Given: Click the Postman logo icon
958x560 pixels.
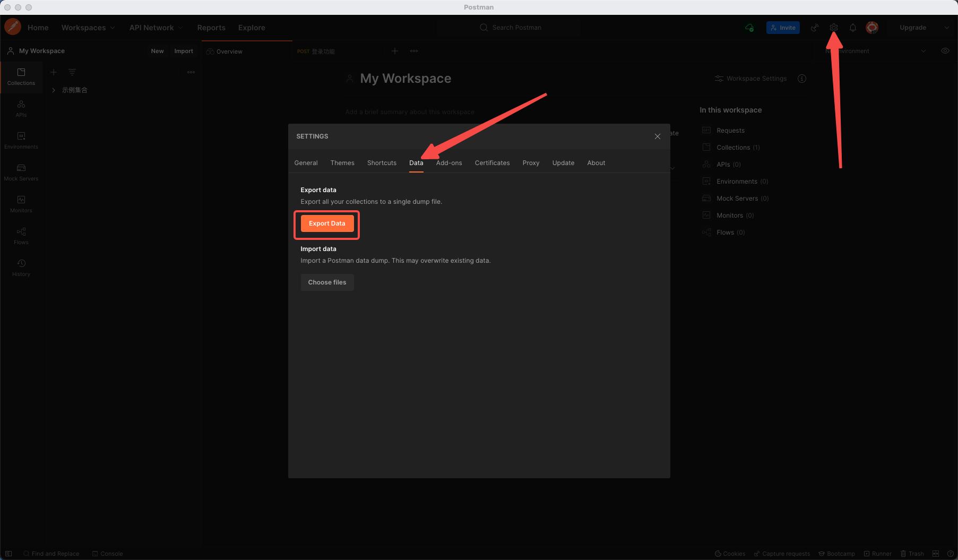Looking at the screenshot, I should click(x=13, y=27).
